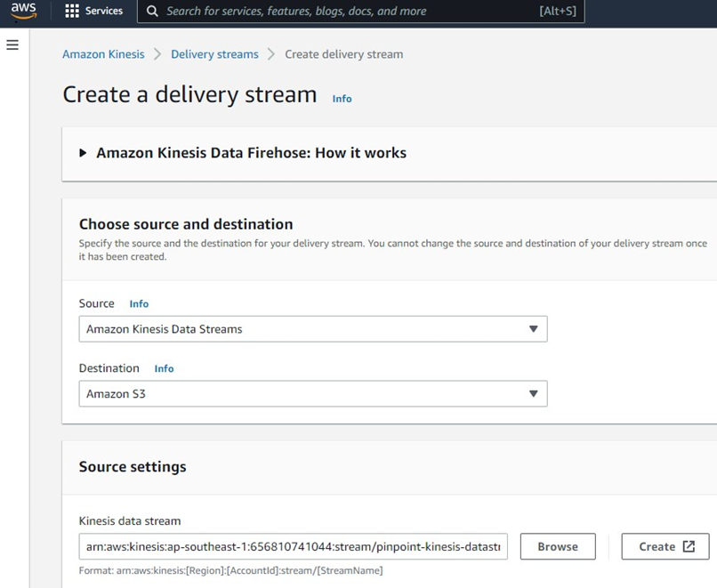This screenshot has width=717, height=588.
Task: Click the Create data stream button
Action: point(665,546)
